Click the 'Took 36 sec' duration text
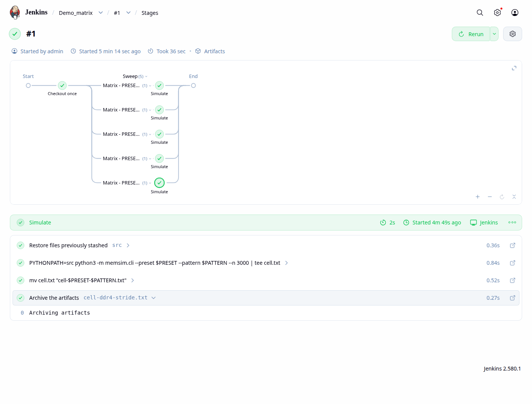 tap(171, 51)
